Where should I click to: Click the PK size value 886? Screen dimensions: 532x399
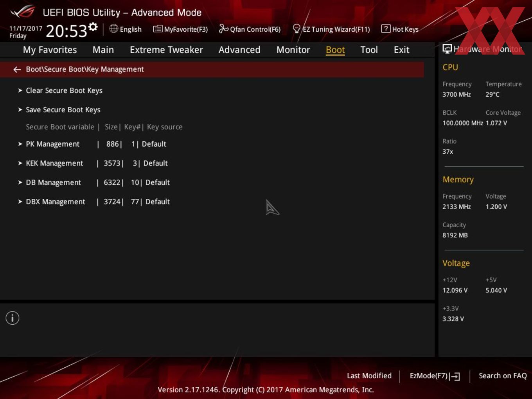pyautogui.click(x=113, y=144)
